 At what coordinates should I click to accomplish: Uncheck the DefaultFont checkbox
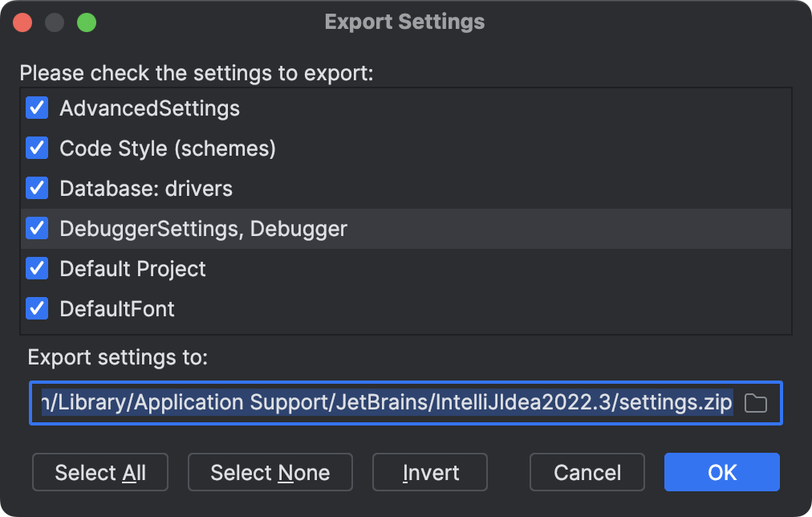click(37, 308)
